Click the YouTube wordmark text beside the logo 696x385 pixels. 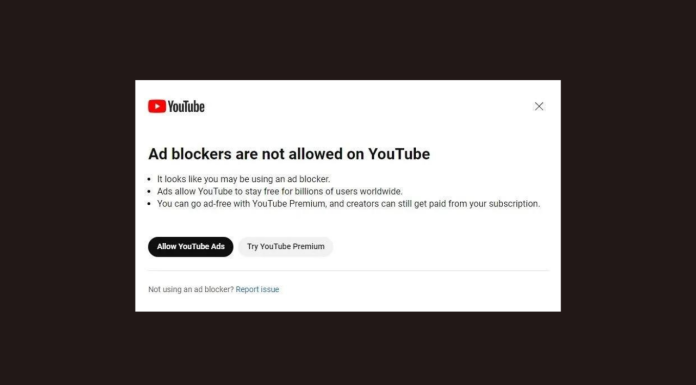pos(186,107)
